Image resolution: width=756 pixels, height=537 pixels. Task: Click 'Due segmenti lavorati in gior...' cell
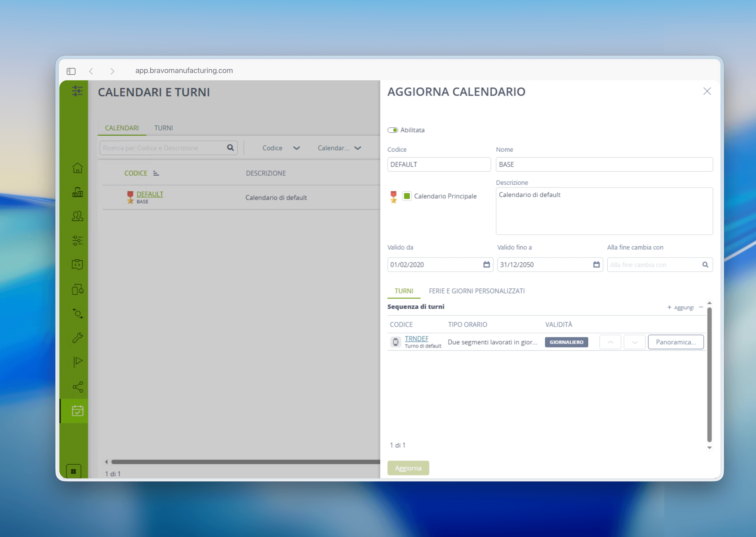click(x=492, y=342)
